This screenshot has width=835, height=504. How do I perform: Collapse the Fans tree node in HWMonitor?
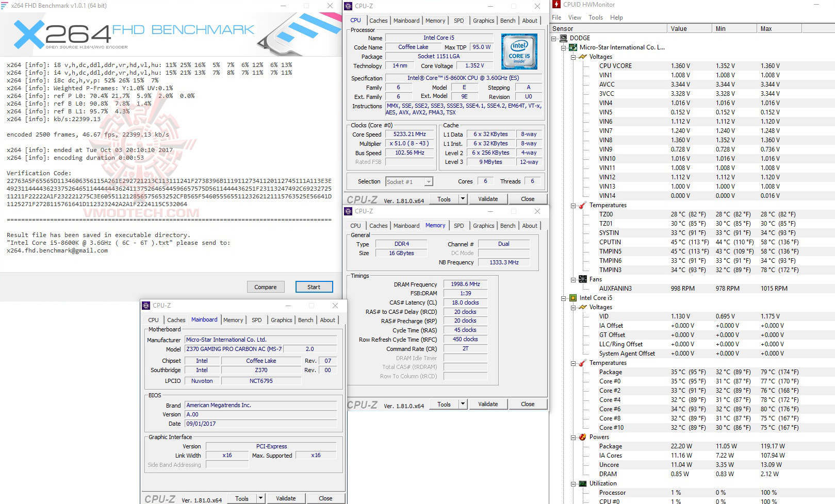572,279
